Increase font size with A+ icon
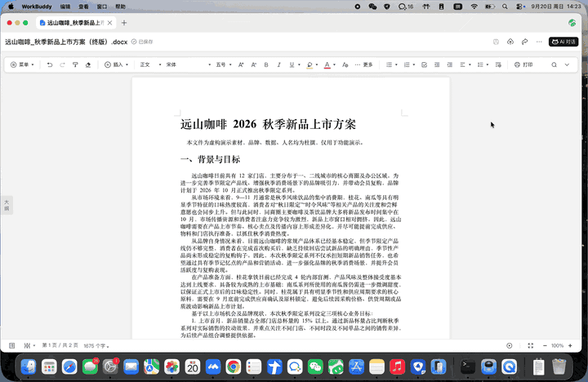Screen dimensions: 588x382 click(x=241, y=64)
